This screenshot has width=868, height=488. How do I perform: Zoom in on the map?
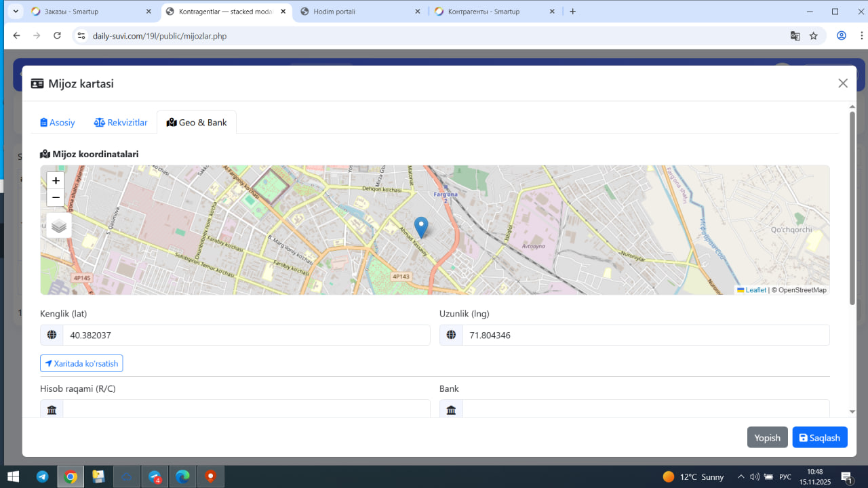click(56, 181)
